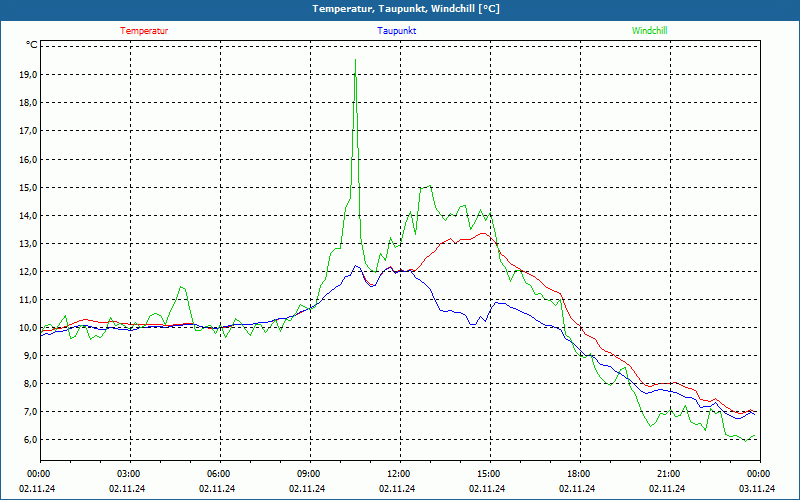Select the 15:00 time axis marker
The width and height of the screenshot is (800, 500).
(489, 474)
